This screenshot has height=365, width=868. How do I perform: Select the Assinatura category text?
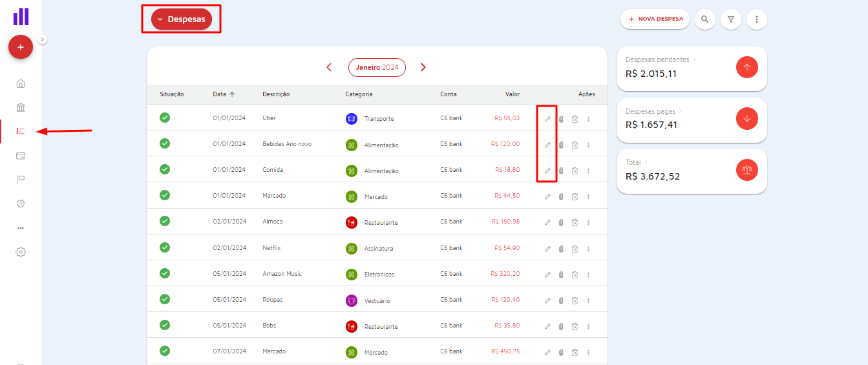[379, 249]
